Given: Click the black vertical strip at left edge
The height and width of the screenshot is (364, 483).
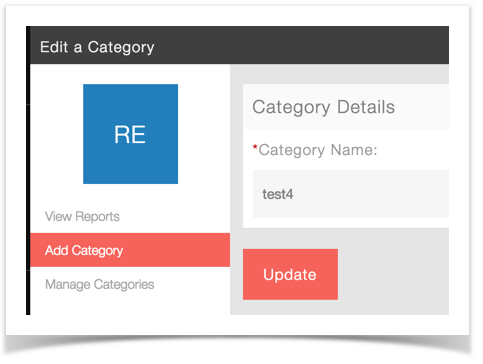Looking at the screenshot, I should pos(28,170).
